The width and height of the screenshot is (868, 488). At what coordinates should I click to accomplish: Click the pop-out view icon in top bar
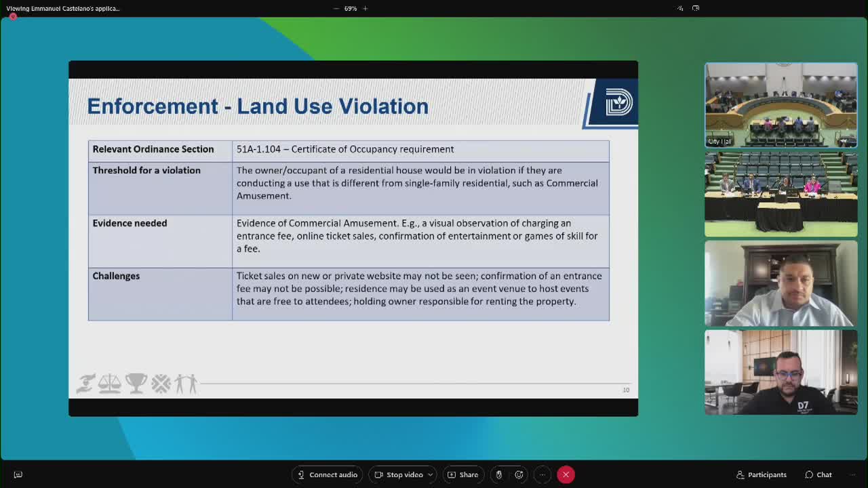click(696, 8)
